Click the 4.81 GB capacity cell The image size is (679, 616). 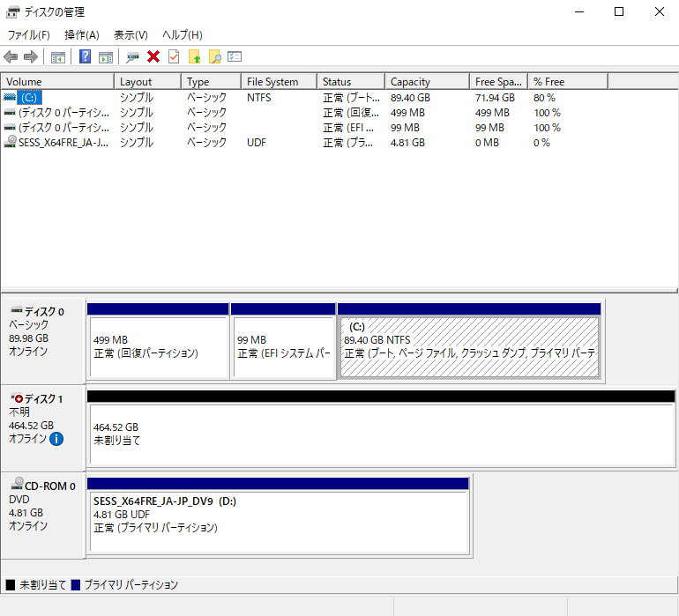407,143
